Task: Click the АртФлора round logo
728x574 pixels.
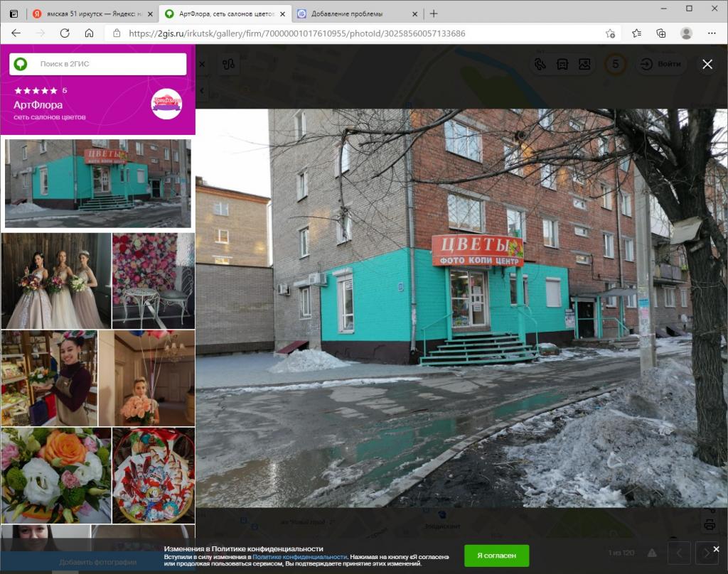Action: click(166, 104)
